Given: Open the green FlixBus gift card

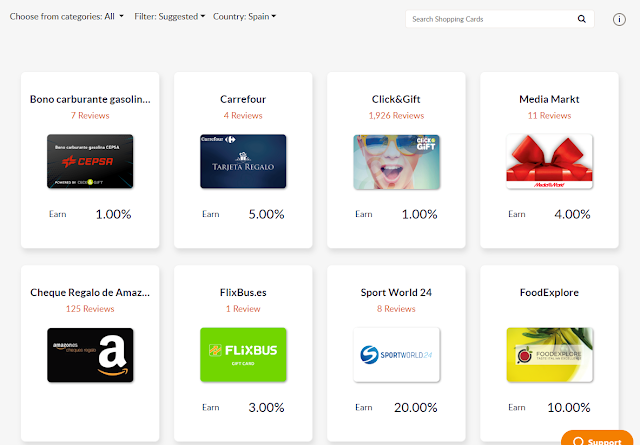Looking at the screenshot, I should tap(243, 355).
